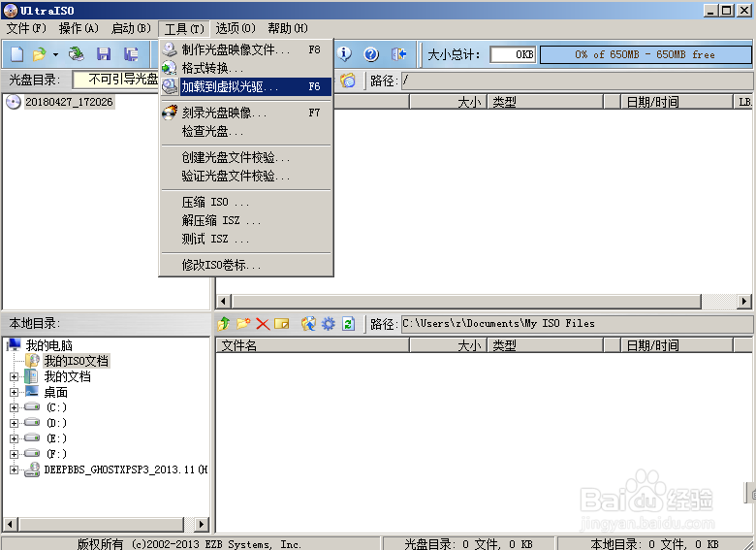756x550 pixels.
Task: Open the 选项(O) menu
Action: coord(236,28)
